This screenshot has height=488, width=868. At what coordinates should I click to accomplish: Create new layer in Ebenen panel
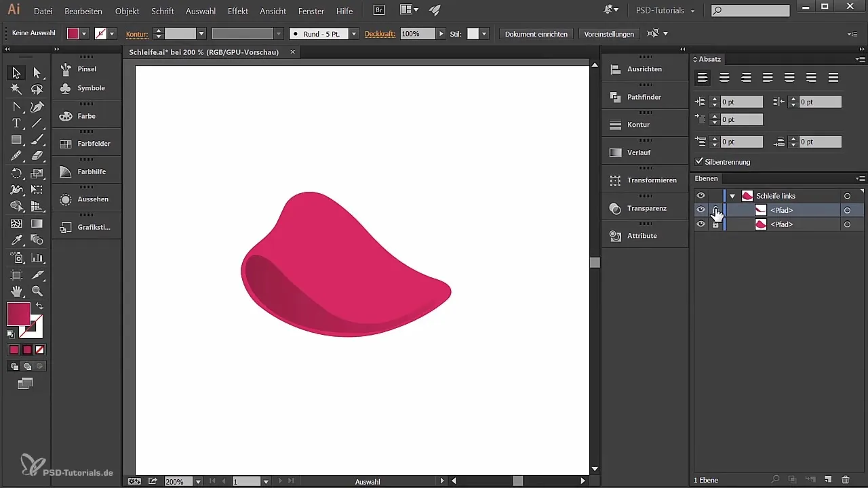827,480
